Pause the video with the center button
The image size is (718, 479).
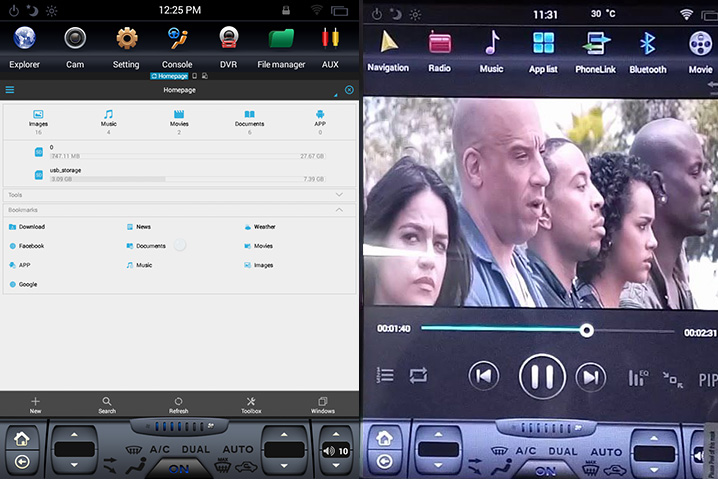tap(542, 376)
